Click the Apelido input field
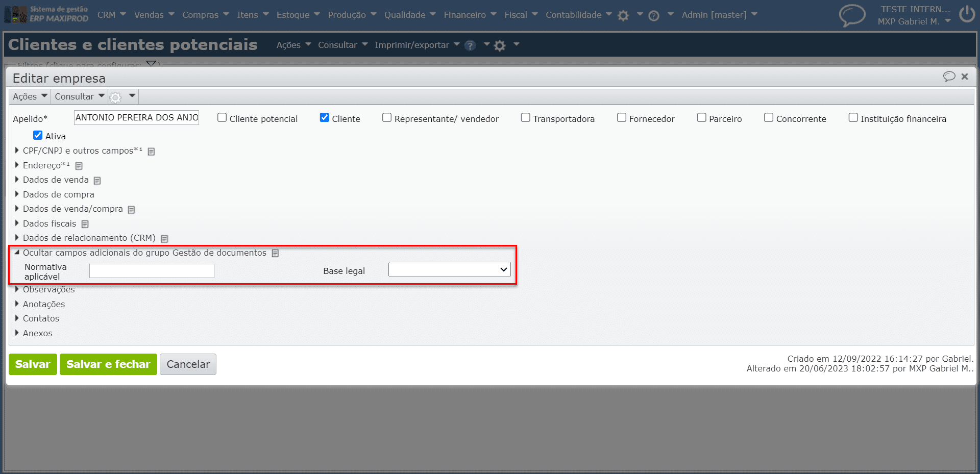This screenshot has width=980, height=474. point(136,118)
